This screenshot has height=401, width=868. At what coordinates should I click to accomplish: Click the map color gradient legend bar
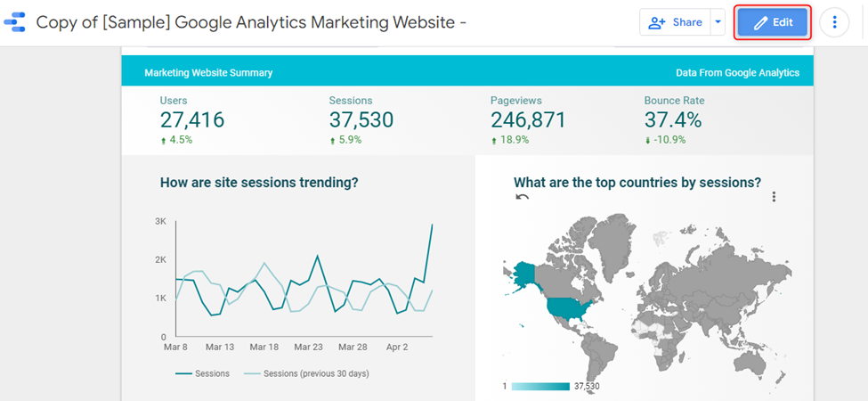pyautogui.click(x=540, y=386)
